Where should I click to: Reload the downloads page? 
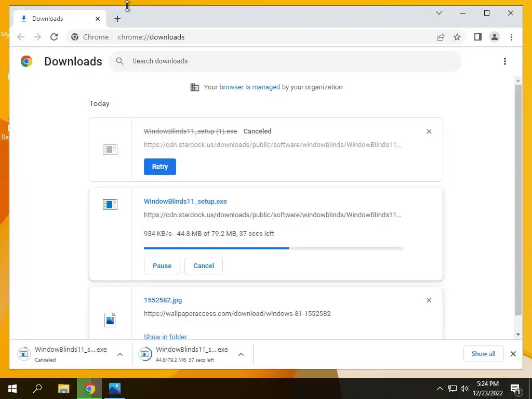tap(54, 37)
